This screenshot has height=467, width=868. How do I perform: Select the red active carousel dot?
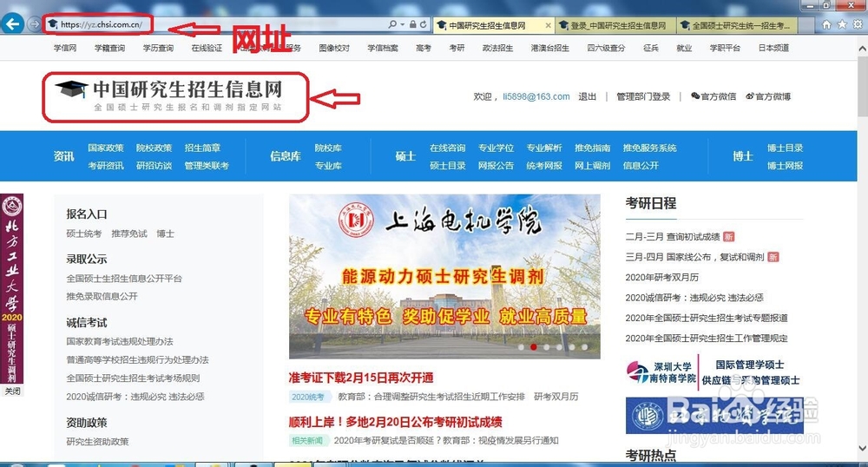[x=534, y=347]
